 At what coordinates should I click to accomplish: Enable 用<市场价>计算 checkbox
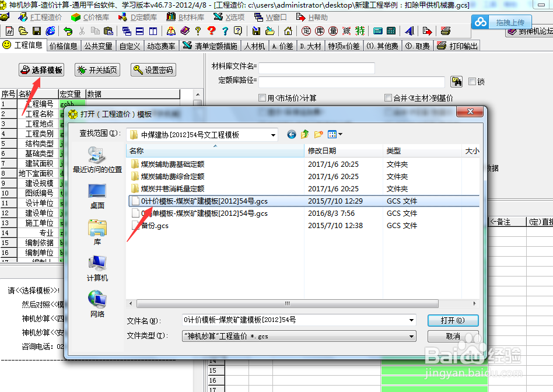pyautogui.click(x=262, y=98)
